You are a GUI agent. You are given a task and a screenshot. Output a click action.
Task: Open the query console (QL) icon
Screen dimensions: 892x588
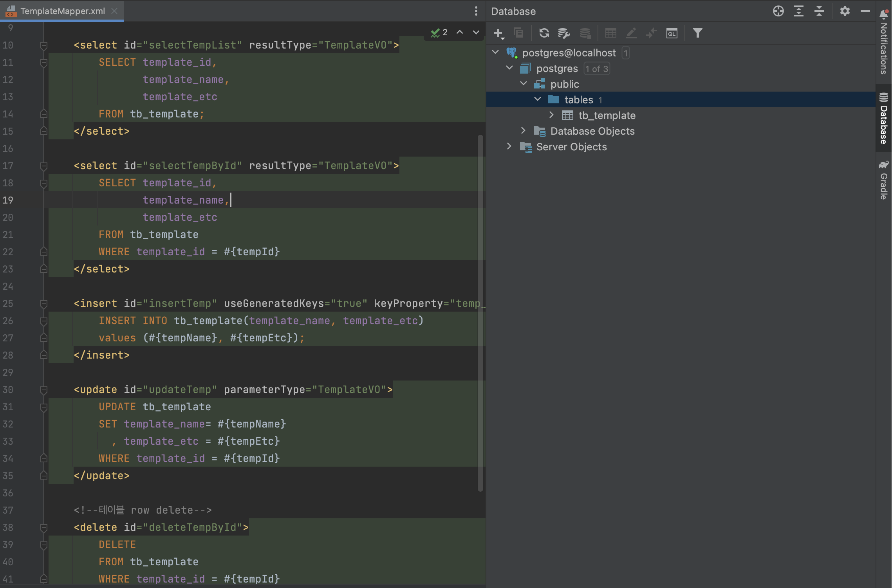pyautogui.click(x=672, y=33)
